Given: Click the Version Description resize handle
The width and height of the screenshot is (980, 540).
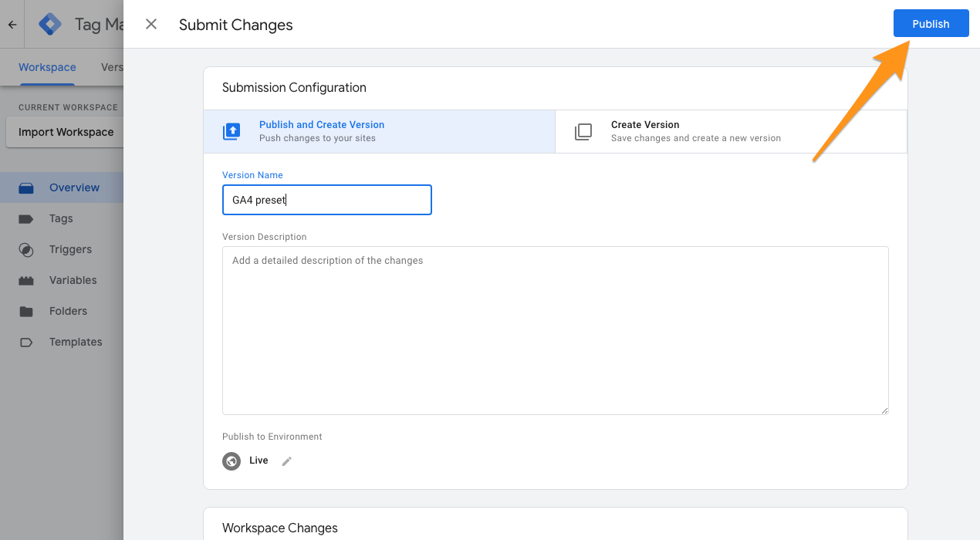Looking at the screenshot, I should pos(884,410).
